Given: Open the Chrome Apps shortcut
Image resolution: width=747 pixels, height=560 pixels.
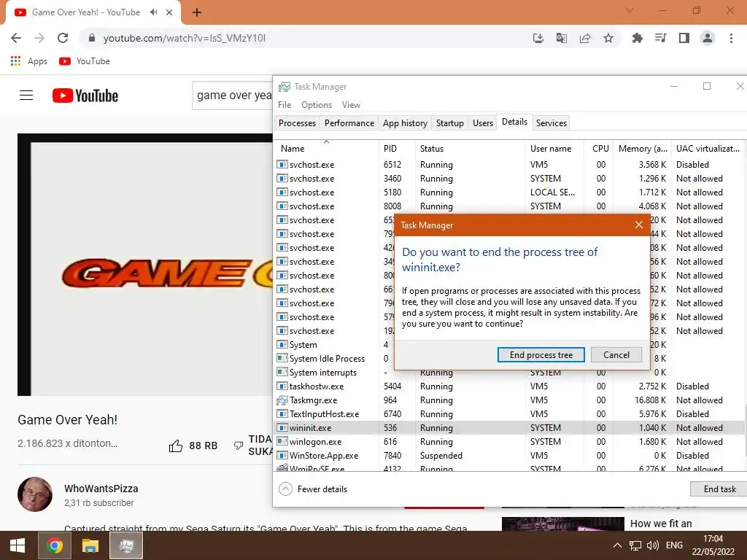Looking at the screenshot, I should point(29,61).
